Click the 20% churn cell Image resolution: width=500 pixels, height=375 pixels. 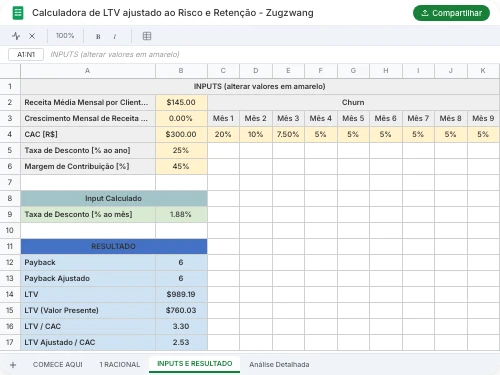coord(223,134)
